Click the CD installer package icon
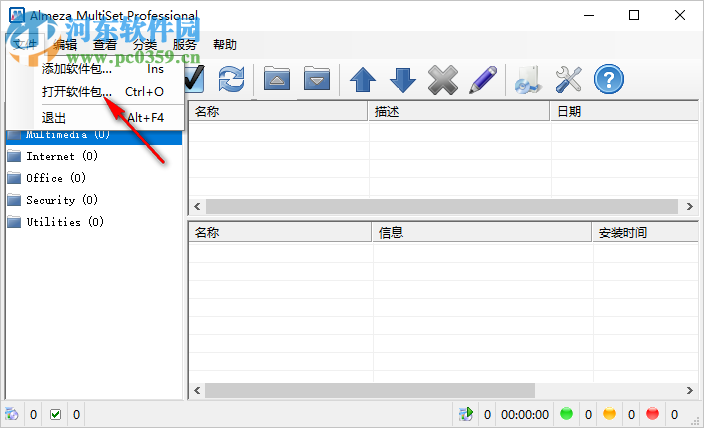704x428 pixels. (x=528, y=80)
